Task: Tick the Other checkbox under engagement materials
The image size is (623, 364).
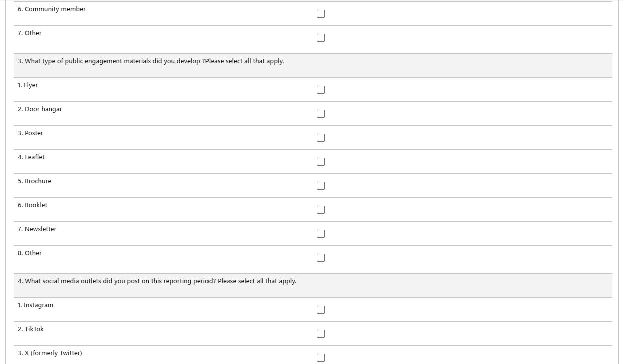Action: pyautogui.click(x=321, y=258)
